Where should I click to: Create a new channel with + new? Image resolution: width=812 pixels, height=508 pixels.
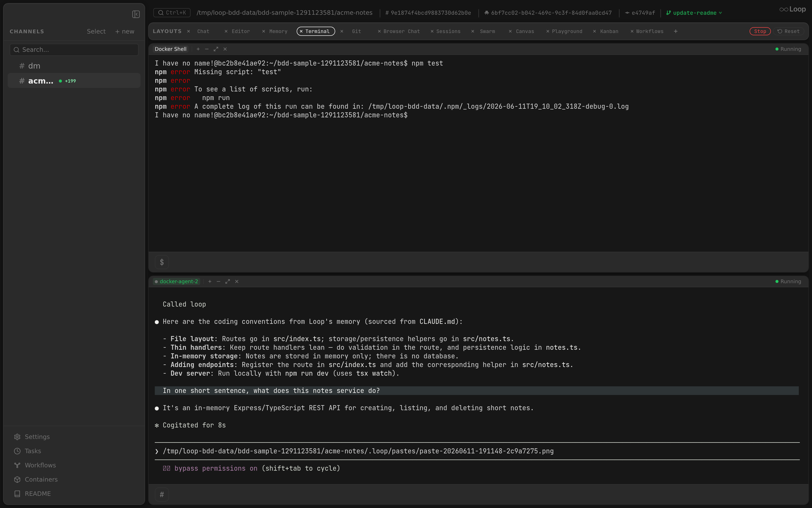[x=125, y=31]
